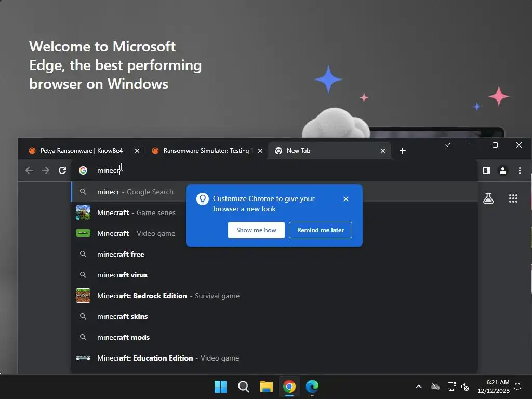Choose Minecraft Game series suggestion
532x399 pixels.
click(274, 212)
